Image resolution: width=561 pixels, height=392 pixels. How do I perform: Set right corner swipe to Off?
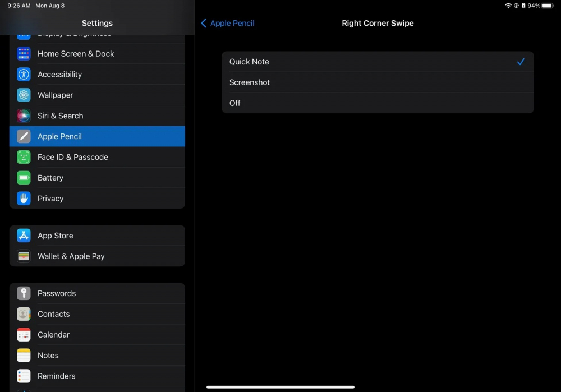[x=378, y=103]
